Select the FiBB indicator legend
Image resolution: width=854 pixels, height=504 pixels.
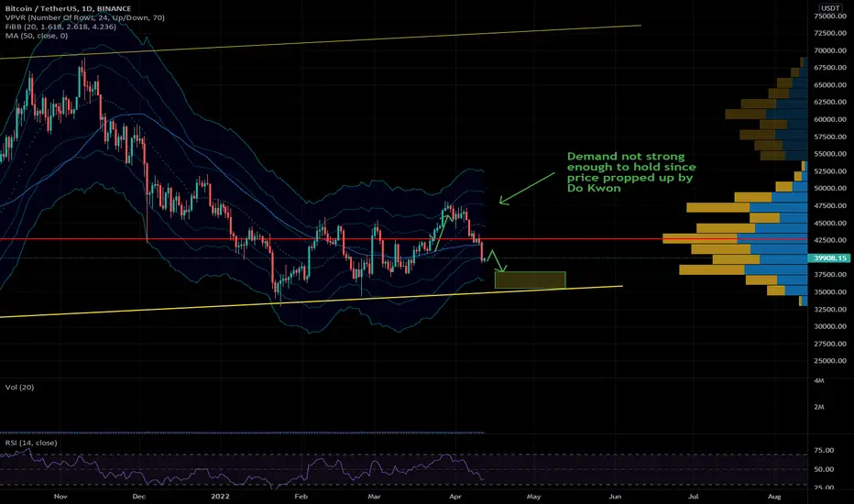(60, 27)
